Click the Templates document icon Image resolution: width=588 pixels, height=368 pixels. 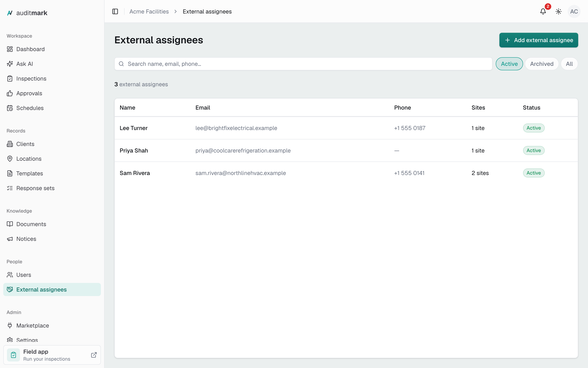[10, 174]
